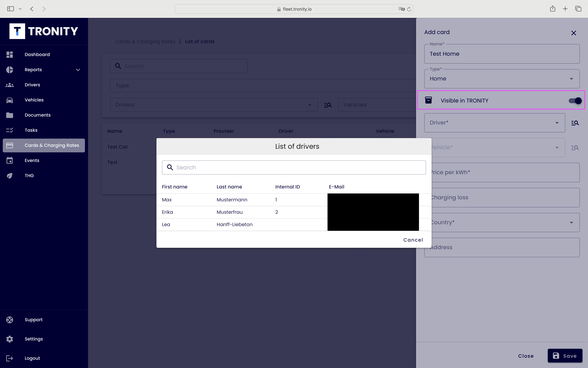588x368 pixels.
Task: Open the Vehicles filter dropdown
Action: pos(377,105)
